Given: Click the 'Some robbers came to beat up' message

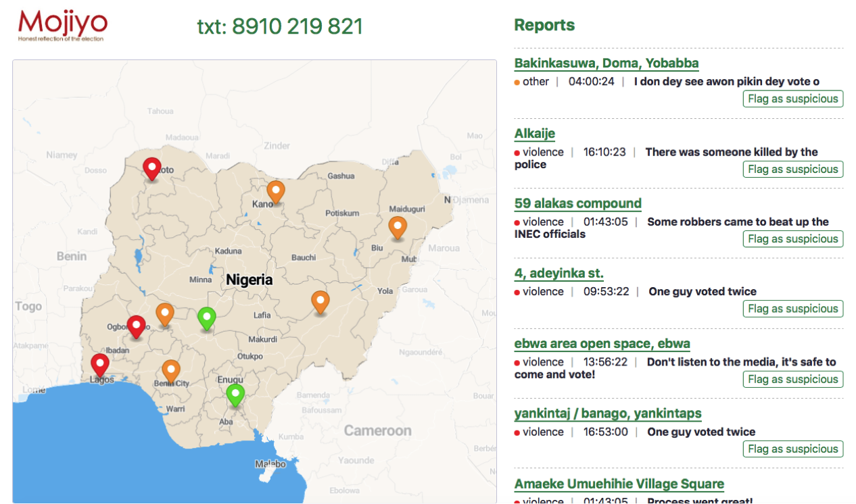Looking at the screenshot, I should (671, 228).
